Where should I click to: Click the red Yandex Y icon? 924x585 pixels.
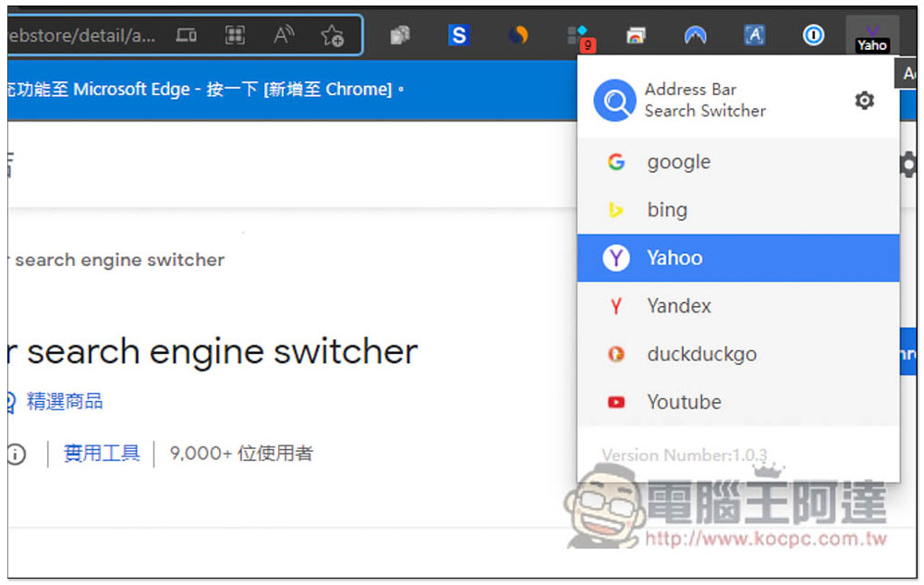coord(615,306)
